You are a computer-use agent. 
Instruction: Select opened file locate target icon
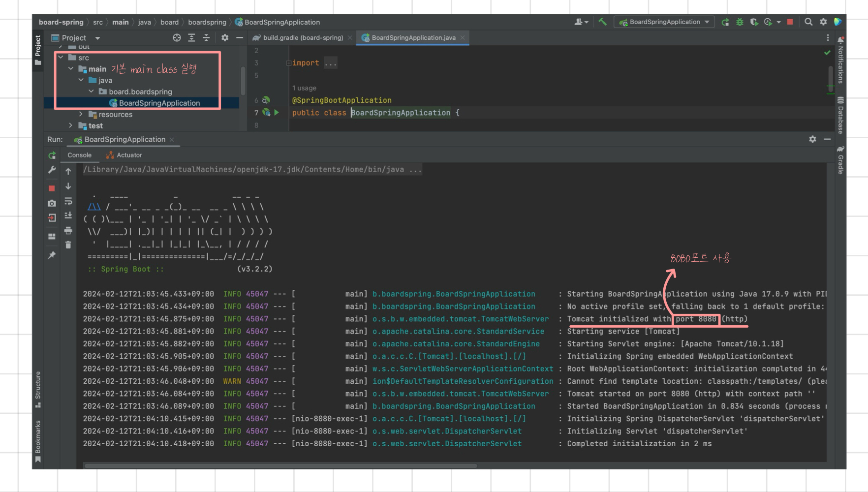tap(177, 38)
